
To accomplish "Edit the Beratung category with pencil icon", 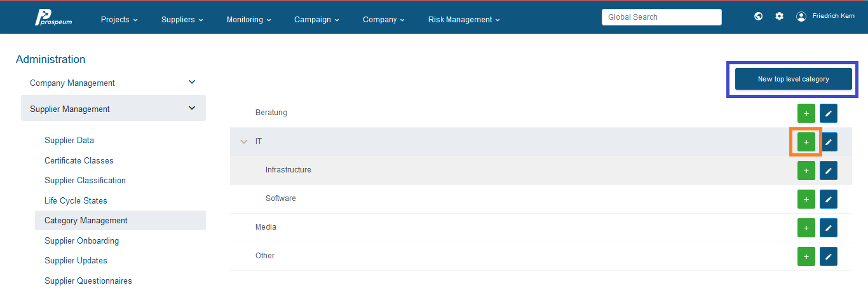I will (x=828, y=113).
